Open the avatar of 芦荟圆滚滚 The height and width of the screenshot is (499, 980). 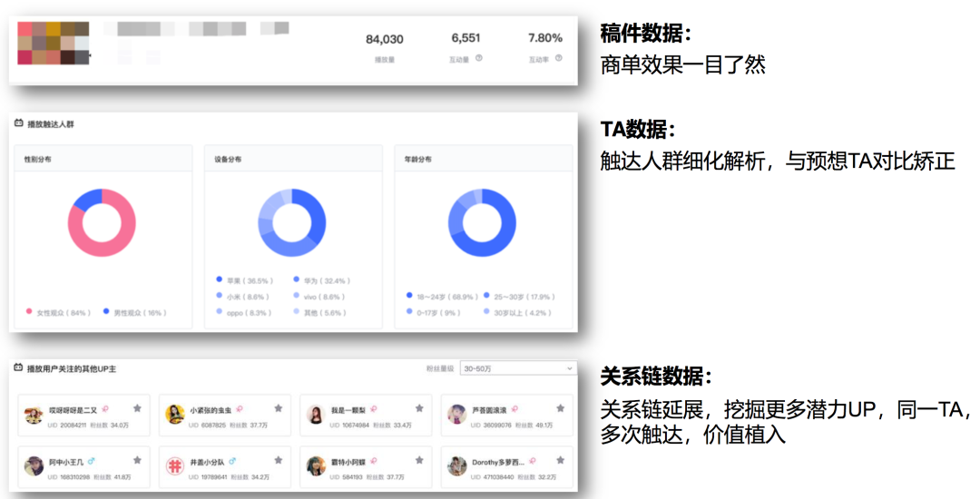pos(456,415)
